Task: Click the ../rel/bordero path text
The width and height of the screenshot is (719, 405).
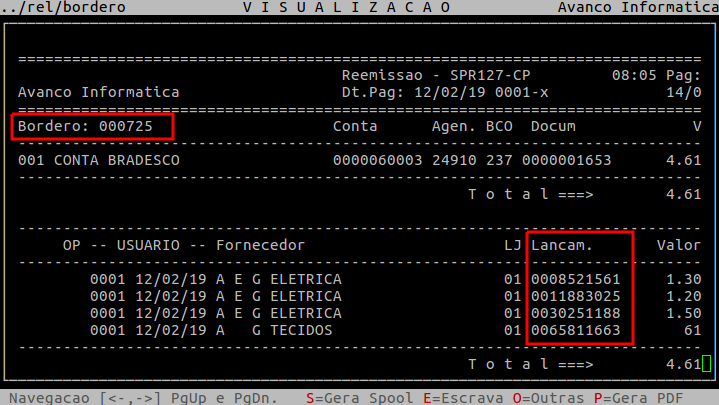Action: click(64, 7)
